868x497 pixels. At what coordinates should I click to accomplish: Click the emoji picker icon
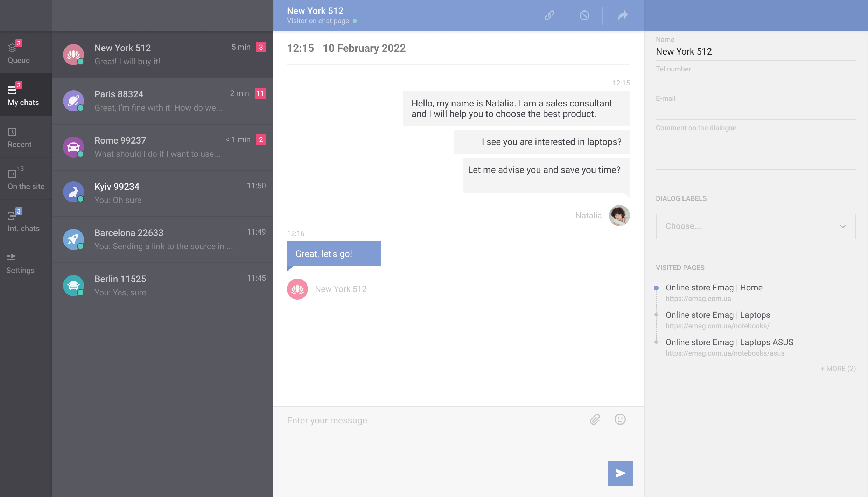620,419
